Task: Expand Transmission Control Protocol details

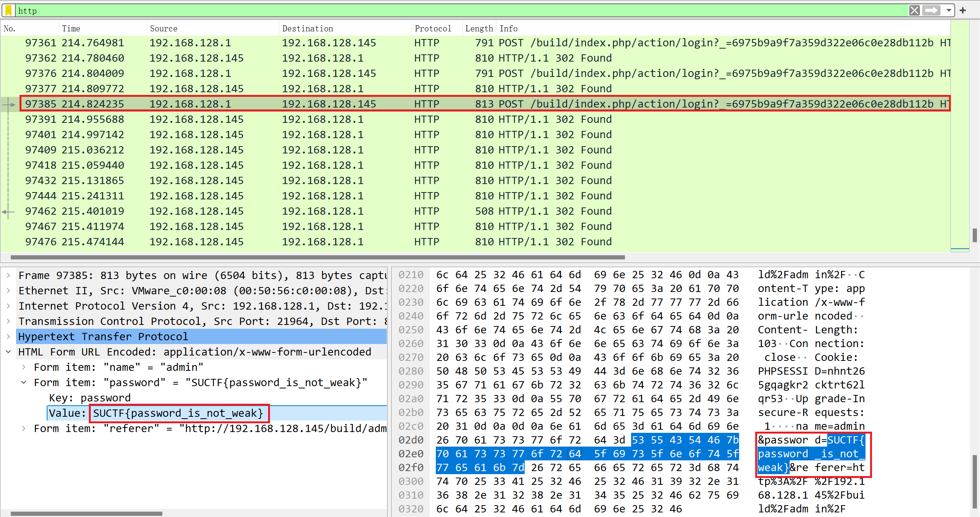Action: [x=8, y=321]
